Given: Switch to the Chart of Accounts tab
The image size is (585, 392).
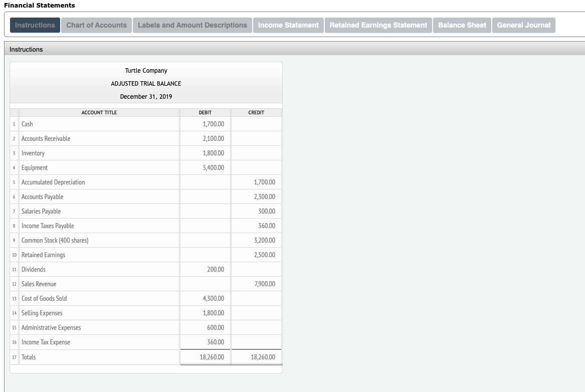Looking at the screenshot, I should (x=96, y=25).
